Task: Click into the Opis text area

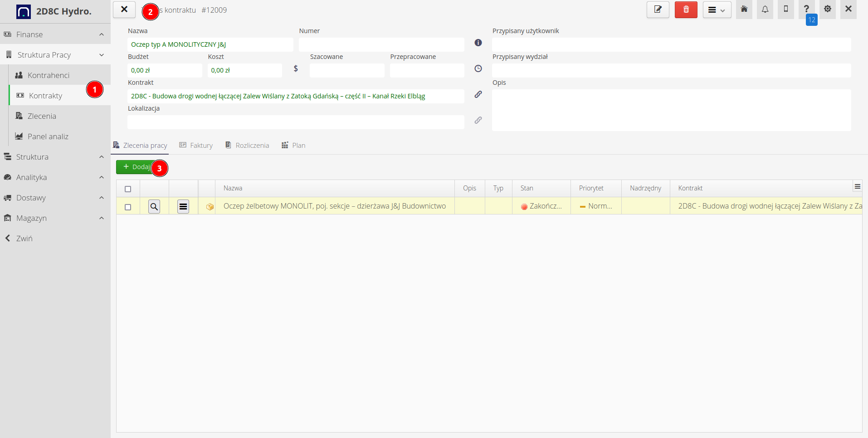Action: click(671, 110)
